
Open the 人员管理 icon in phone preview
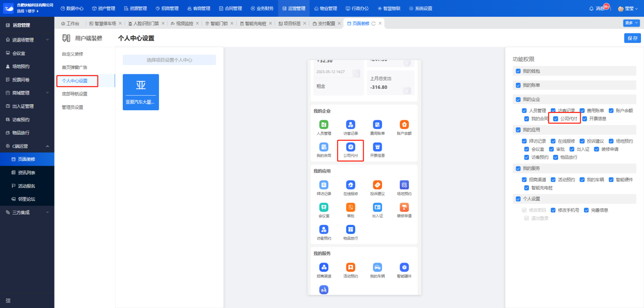pyautogui.click(x=324, y=124)
